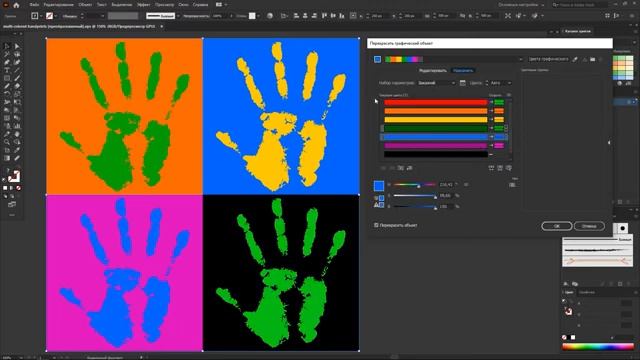Click the horizontal align center icon
Viewport: 640px width, 360px height.
[305, 16]
